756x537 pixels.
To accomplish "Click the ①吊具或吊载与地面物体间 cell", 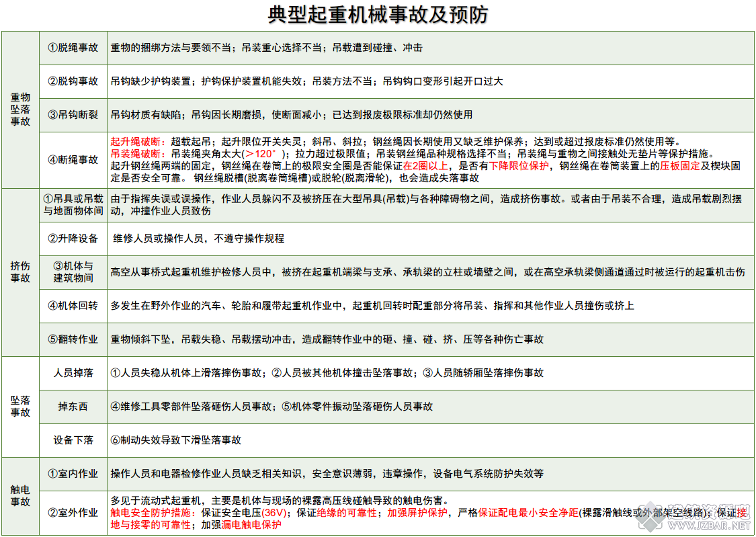I will click(73, 206).
